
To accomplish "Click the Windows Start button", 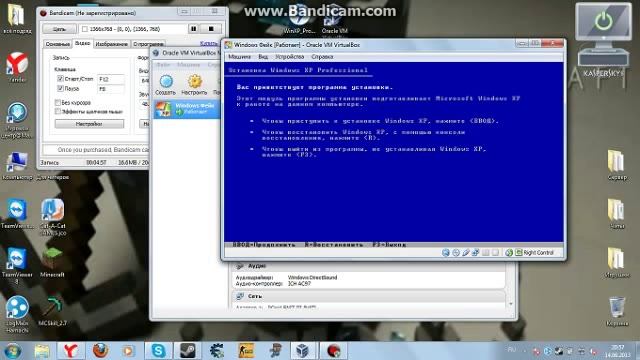I will 13,351.
